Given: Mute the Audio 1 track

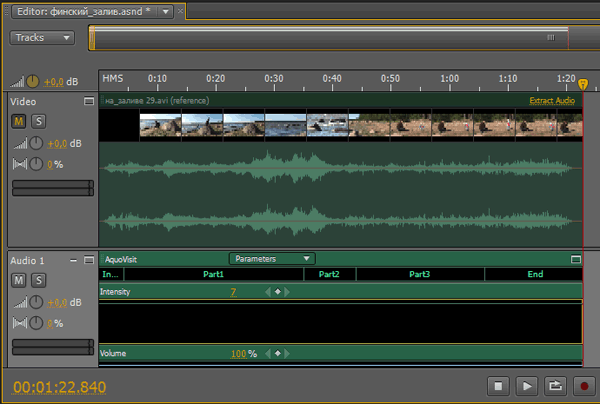Looking at the screenshot, I should pos(18,280).
